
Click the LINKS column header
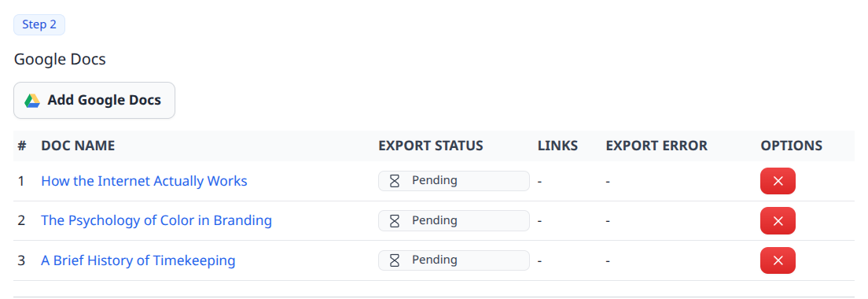pyautogui.click(x=557, y=146)
